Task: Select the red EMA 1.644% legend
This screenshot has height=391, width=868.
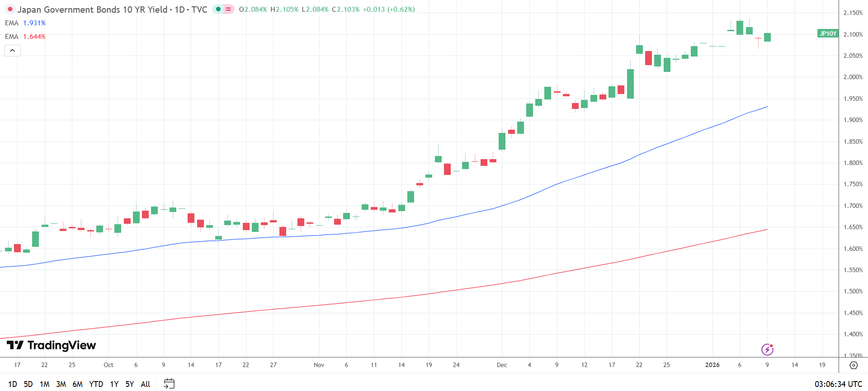Action: [25, 37]
